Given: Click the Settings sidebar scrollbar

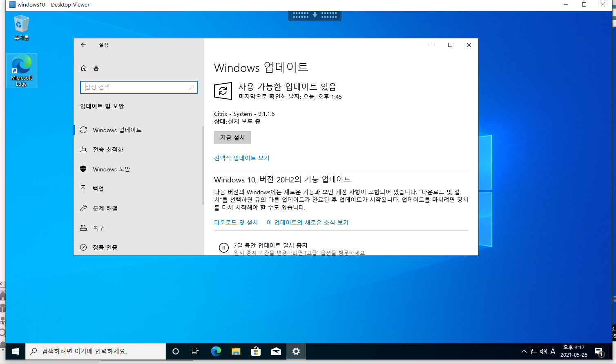Looking at the screenshot, I should click(x=203, y=166).
